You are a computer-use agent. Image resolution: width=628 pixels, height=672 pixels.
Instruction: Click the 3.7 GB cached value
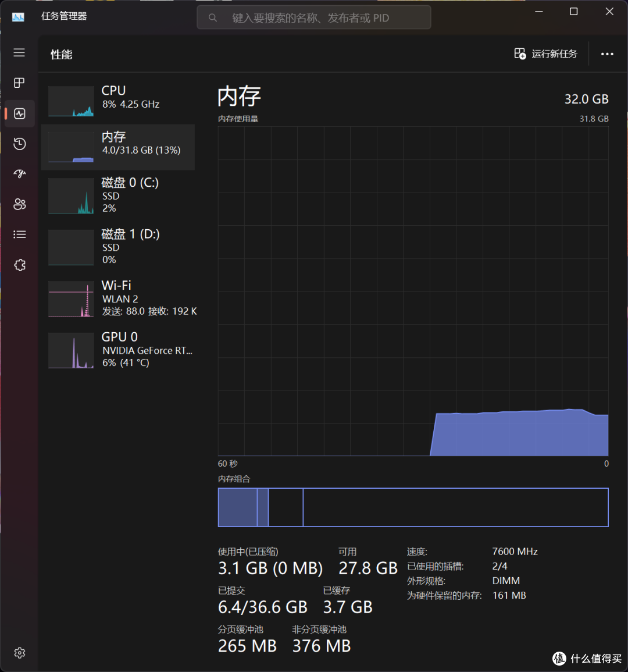(348, 607)
